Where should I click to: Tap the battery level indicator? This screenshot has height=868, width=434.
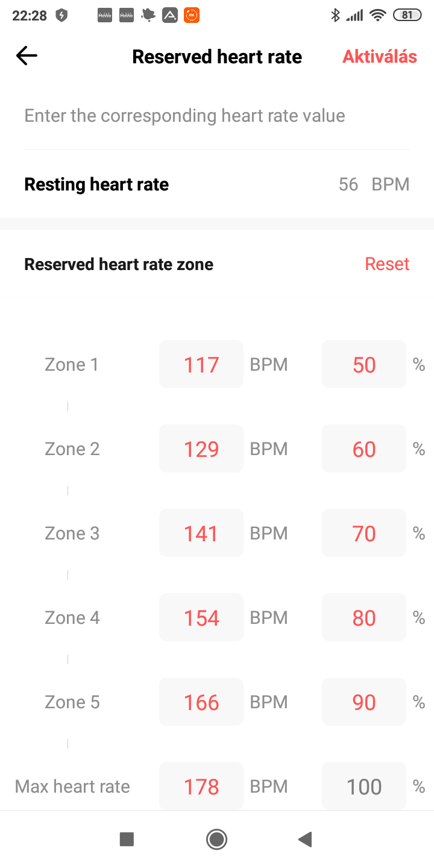point(407,16)
